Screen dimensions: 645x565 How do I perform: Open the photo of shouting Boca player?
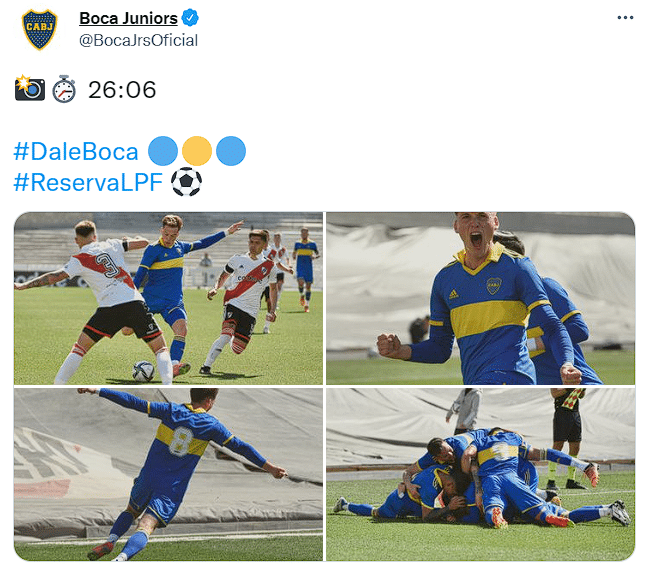480,299
